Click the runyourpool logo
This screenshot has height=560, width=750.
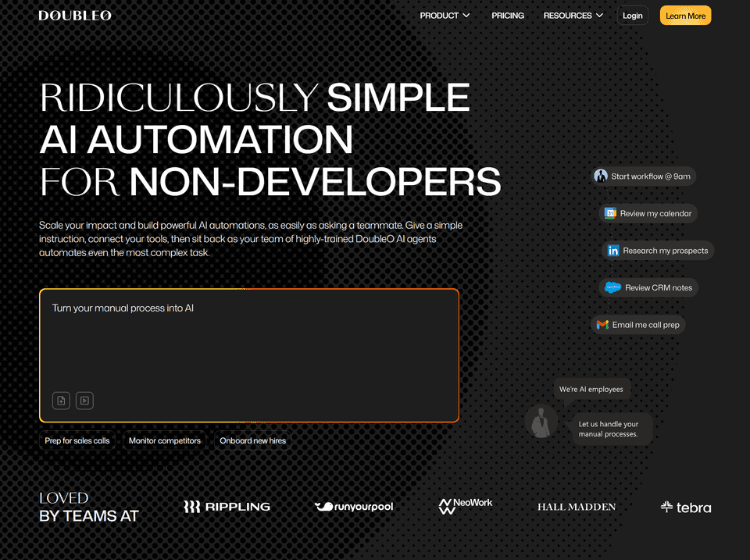click(x=354, y=506)
